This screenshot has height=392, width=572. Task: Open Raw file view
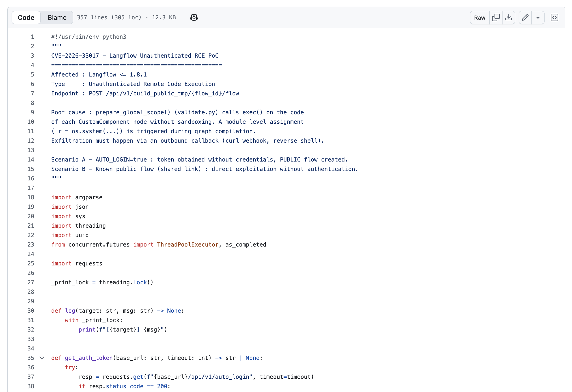click(479, 17)
